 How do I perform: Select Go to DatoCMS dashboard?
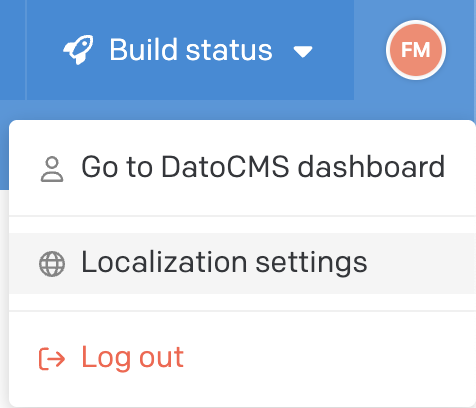[x=242, y=168]
